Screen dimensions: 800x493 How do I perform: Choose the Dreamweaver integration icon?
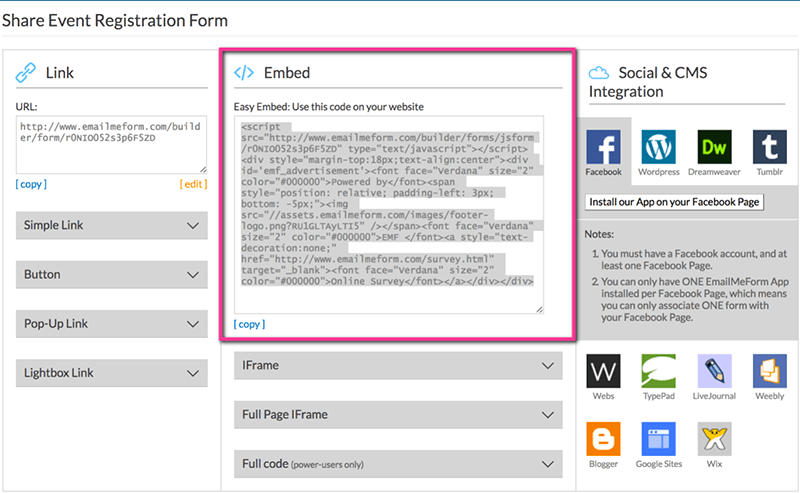(714, 147)
